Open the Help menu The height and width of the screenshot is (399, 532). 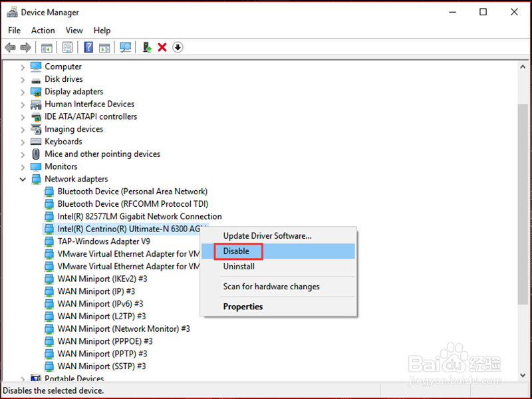tap(102, 31)
